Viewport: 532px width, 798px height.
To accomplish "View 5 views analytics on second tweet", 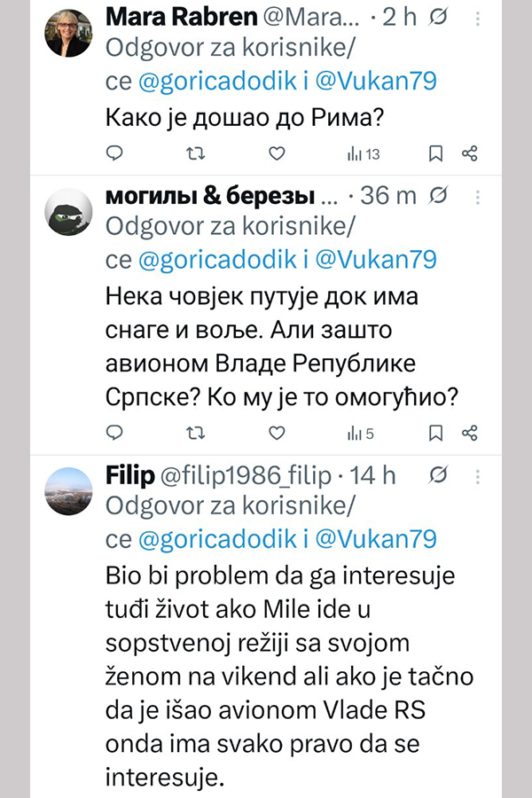I will [361, 433].
